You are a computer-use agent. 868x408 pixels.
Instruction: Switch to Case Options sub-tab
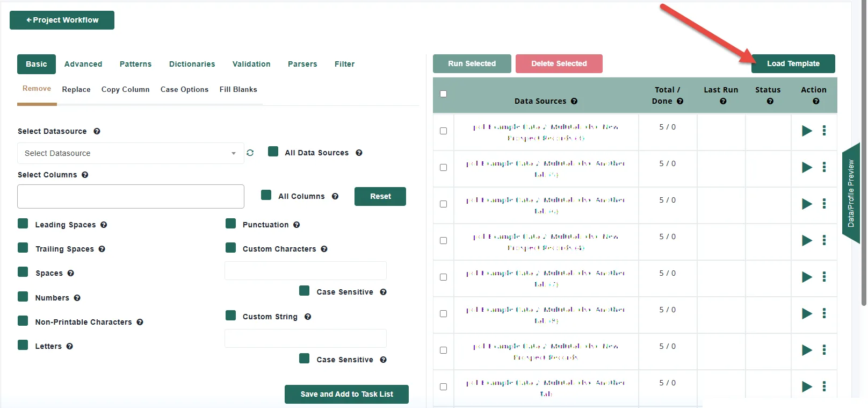click(184, 89)
